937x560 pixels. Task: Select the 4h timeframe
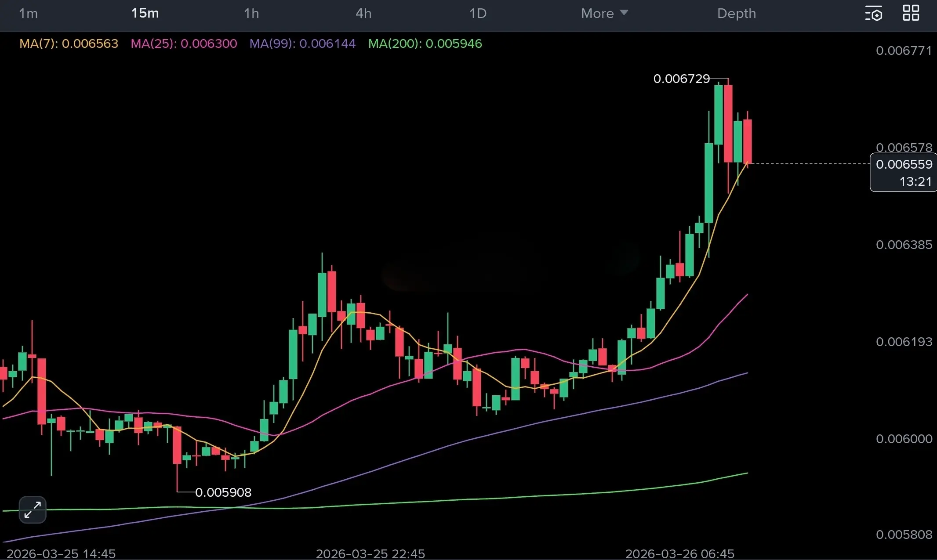[x=363, y=14]
